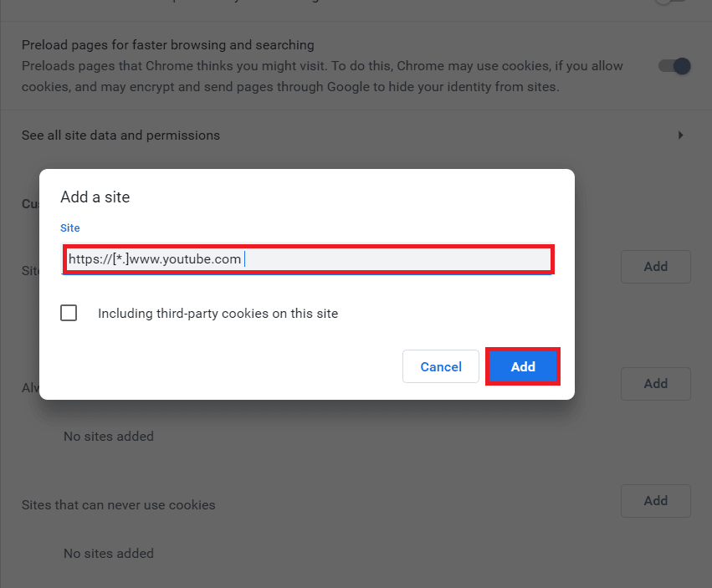Image resolution: width=712 pixels, height=588 pixels.
Task: Click the Add a site dialog title
Action: (x=95, y=197)
